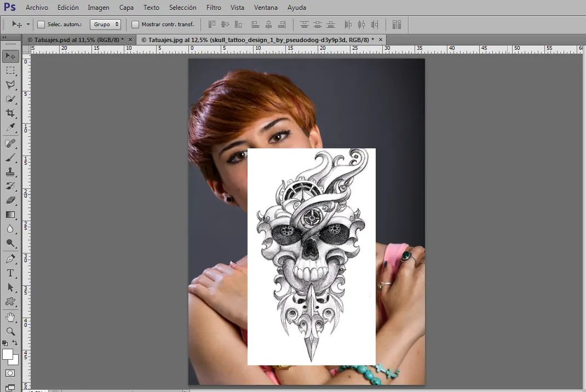Click Distribute vertical centers icon
Viewport: 586px width, 392px height.
click(x=317, y=25)
